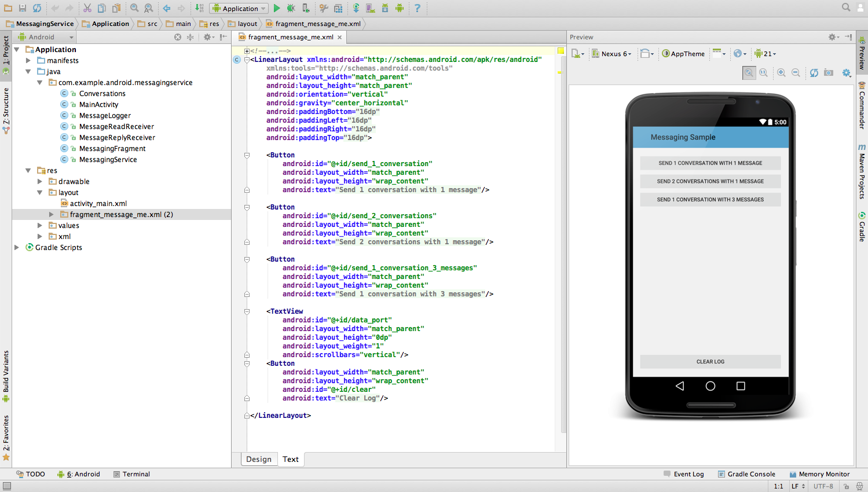Toggle the Build Variants side panel
This screenshot has width=868, height=492.
[6, 376]
